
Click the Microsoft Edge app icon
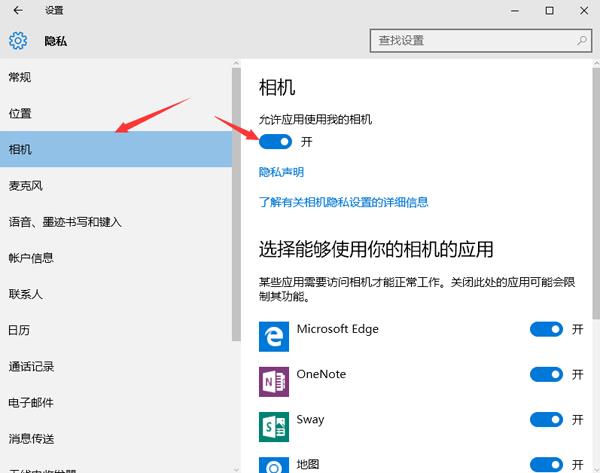[273, 335]
